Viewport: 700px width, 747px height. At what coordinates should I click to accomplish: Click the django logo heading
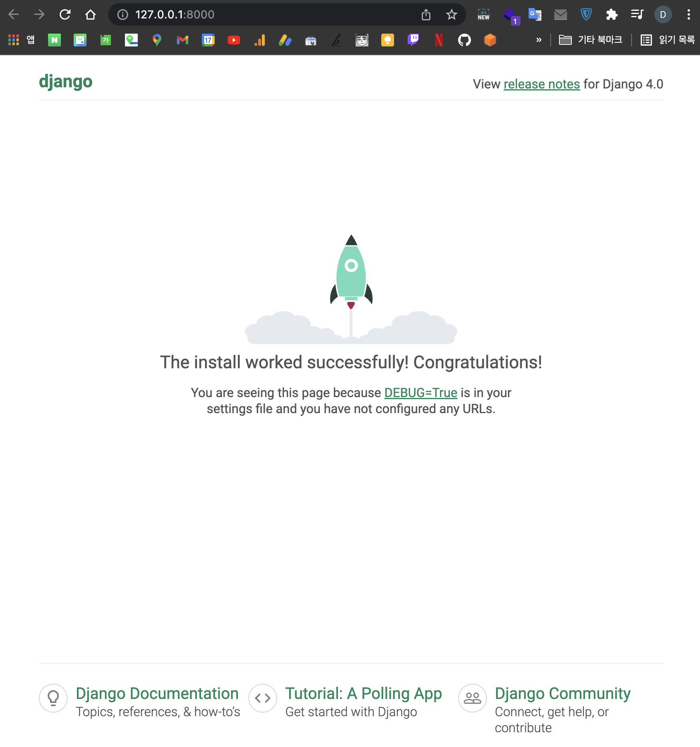point(66,82)
